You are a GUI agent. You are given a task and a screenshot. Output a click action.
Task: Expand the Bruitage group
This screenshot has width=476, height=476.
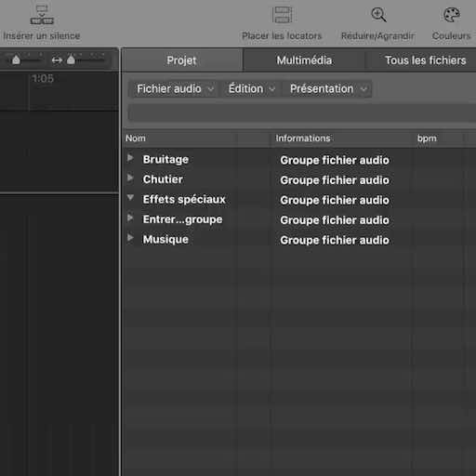click(130, 158)
